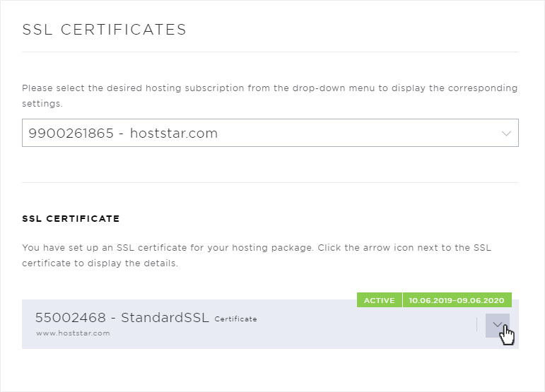Expand the StandardSSL certificate details arrow
545x392 pixels.
pos(498,324)
